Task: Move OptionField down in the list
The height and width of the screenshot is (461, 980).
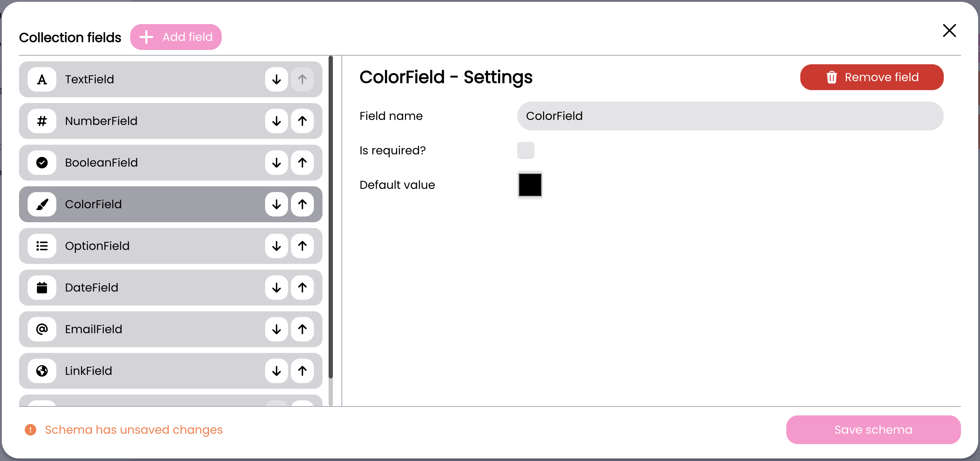Action: pyautogui.click(x=276, y=246)
